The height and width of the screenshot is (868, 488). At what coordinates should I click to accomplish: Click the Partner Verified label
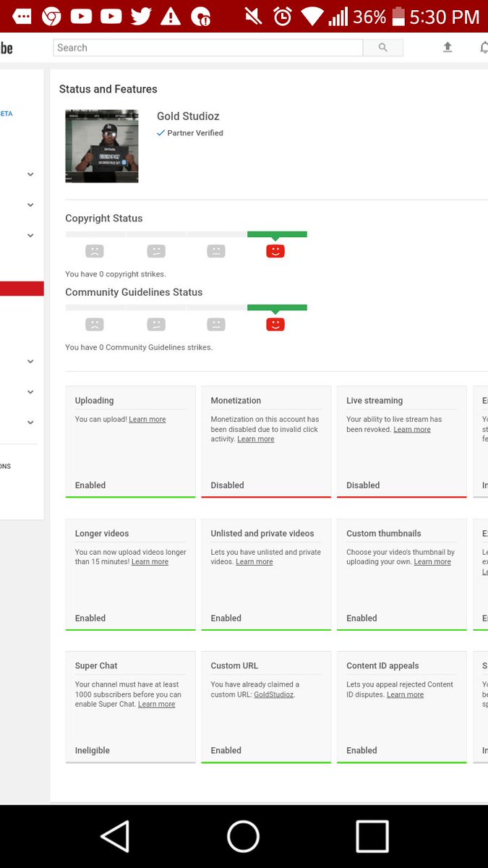pyautogui.click(x=195, y=133)
